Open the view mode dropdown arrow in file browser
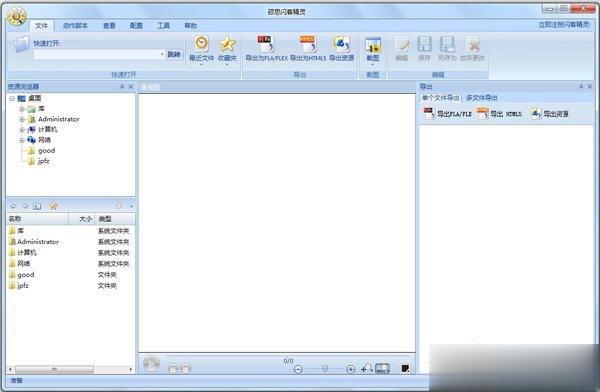 131,206
